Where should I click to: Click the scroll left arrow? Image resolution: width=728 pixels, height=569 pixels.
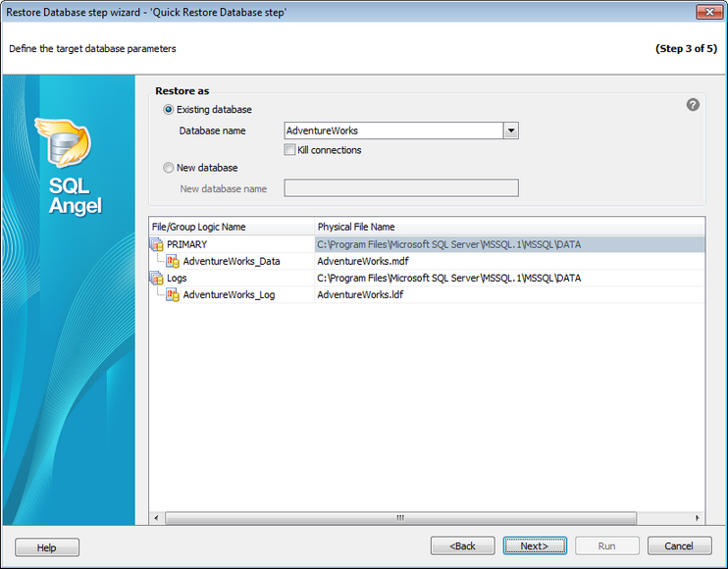156,518
